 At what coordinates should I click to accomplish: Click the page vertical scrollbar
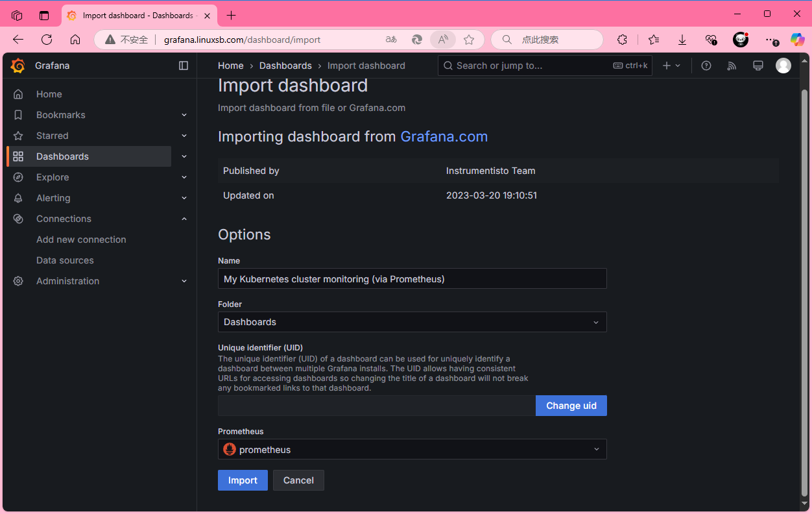[x=805, y=292]
